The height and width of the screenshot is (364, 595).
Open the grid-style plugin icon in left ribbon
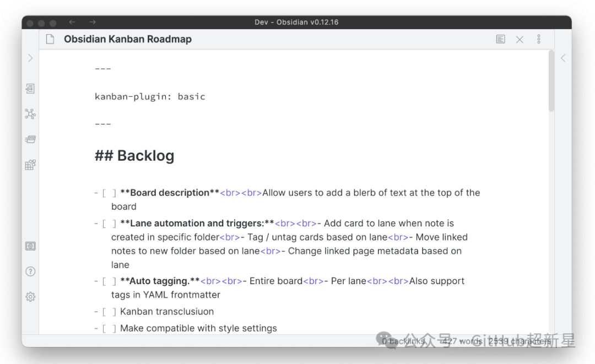click(30, 165)
